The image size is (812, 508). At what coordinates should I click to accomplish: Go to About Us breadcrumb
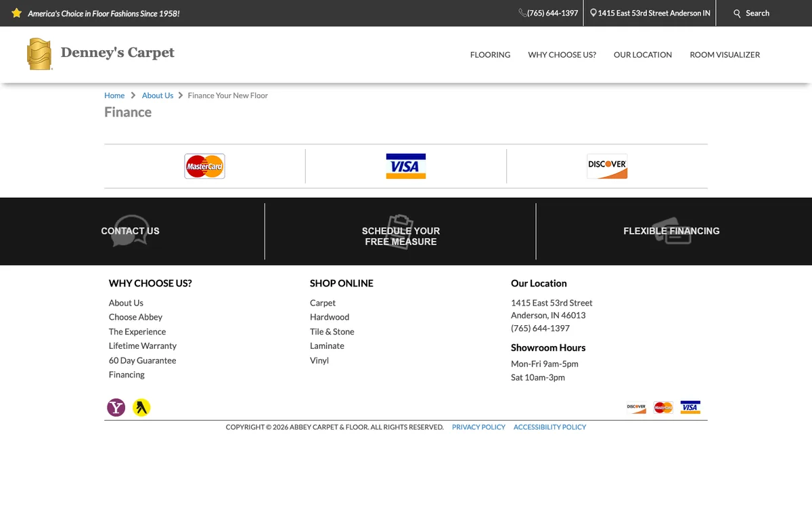pos(158,96)
